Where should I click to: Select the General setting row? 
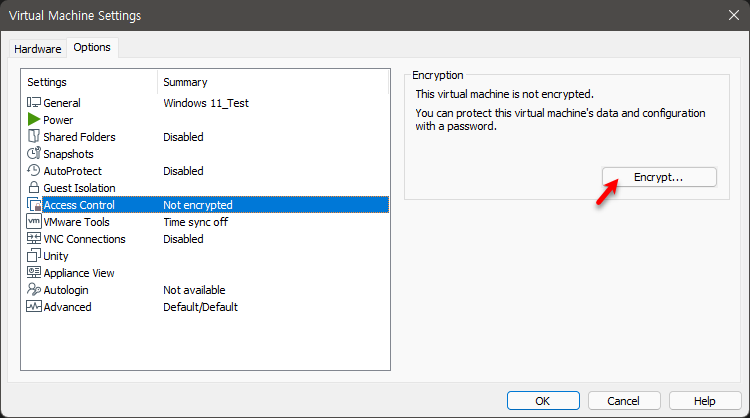click(x=206, y=103)
